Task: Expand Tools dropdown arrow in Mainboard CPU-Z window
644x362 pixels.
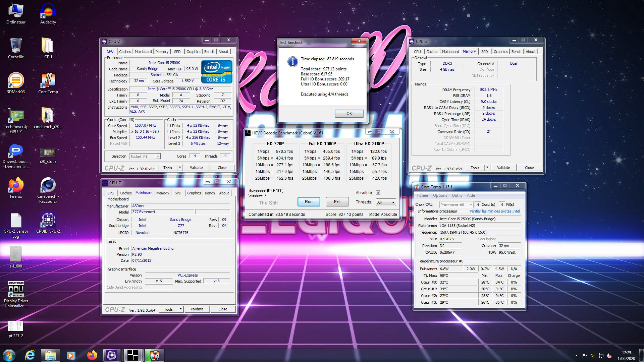Action: pos(180,309)
